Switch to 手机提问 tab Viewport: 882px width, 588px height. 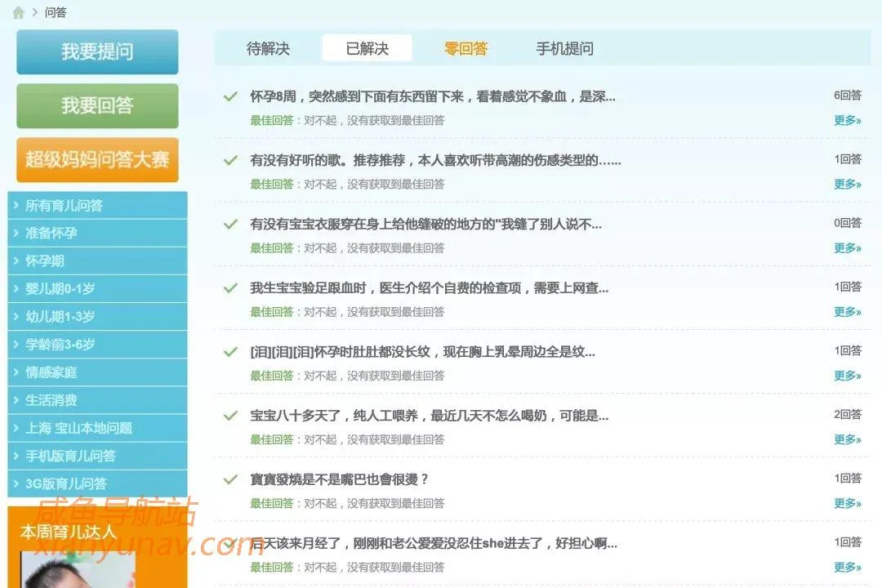coord(564,49)
